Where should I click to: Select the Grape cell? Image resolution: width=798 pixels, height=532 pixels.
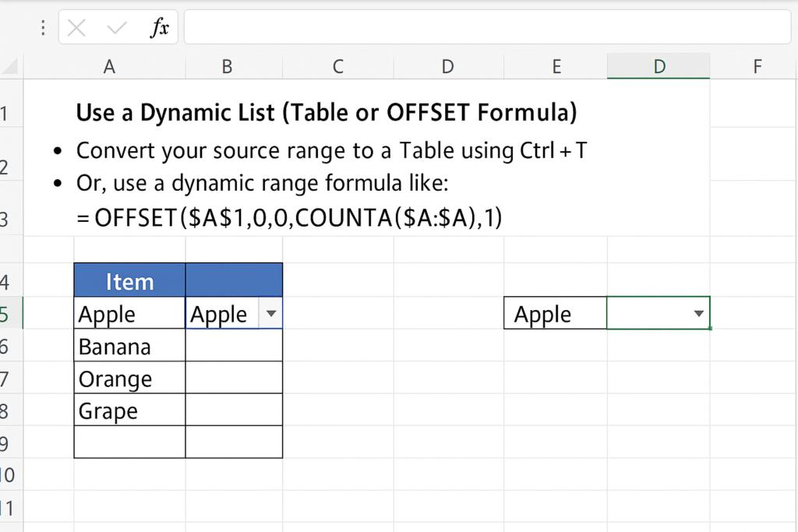click(129, 410)
